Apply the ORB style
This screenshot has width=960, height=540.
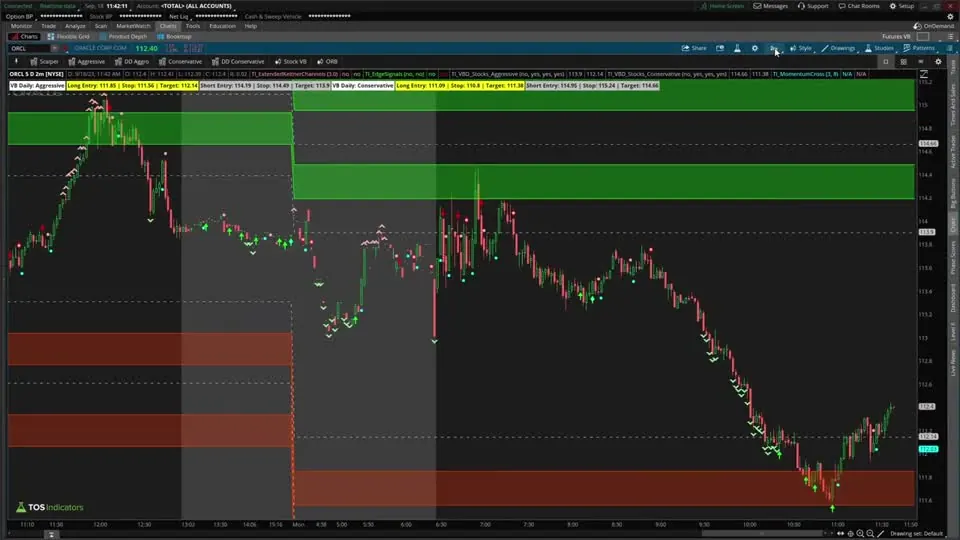(x=328, y=62)
